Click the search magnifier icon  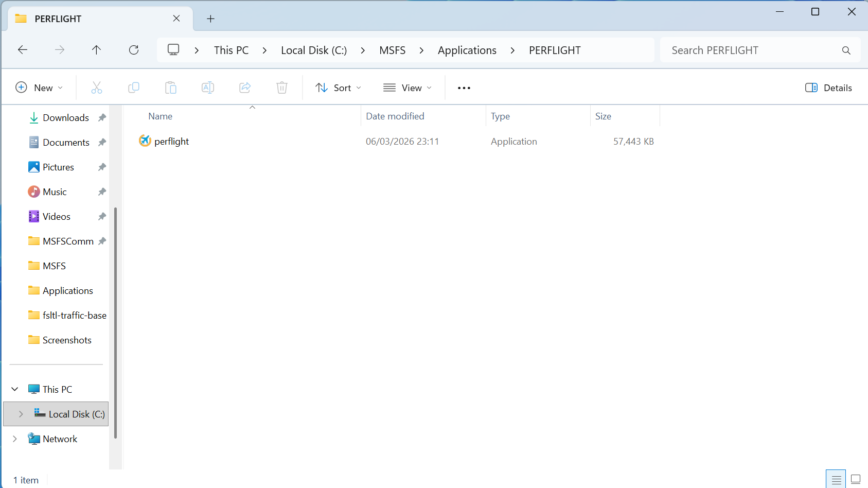[x=846, y=50]
